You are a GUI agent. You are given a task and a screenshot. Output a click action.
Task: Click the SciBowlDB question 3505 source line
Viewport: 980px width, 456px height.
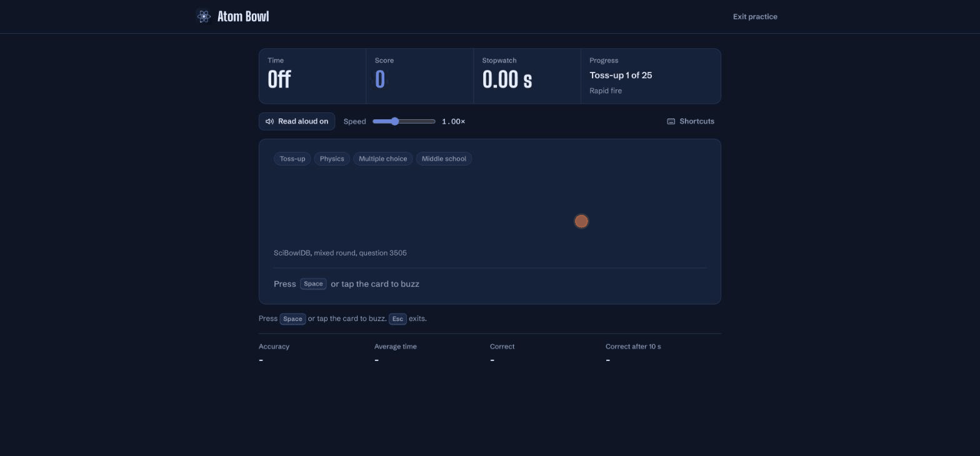click(340, 253)
